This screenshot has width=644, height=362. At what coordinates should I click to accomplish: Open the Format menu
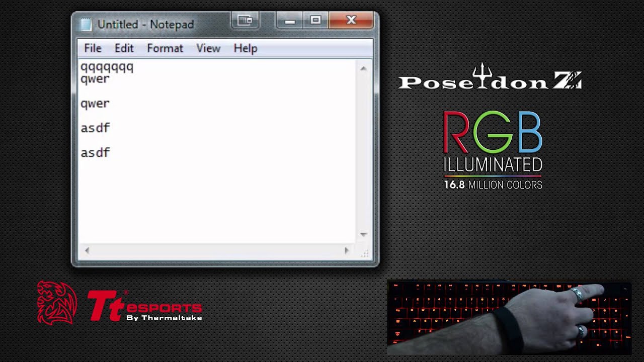[165, 48]
